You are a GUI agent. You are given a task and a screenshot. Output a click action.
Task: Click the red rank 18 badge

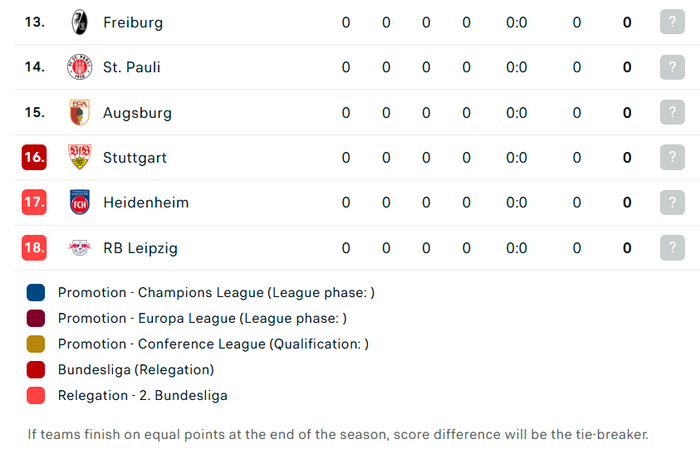pos(34,248)
